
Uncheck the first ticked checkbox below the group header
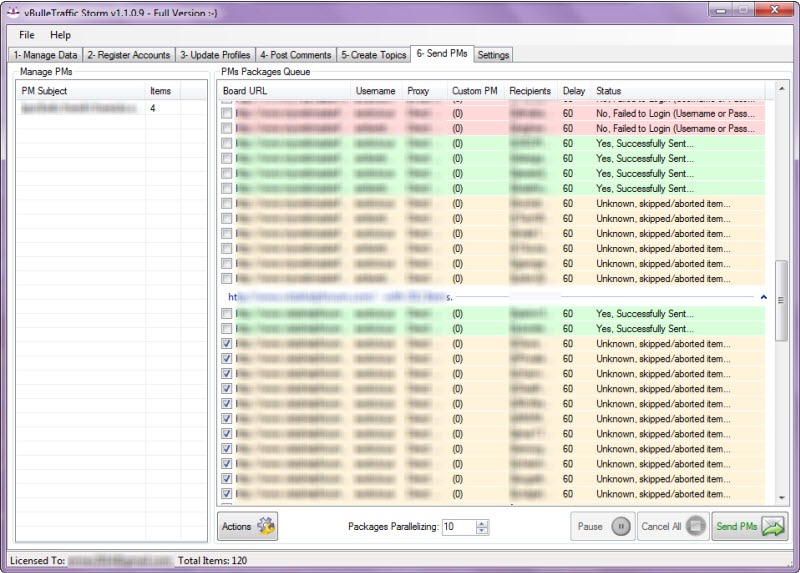(x=227, y=343)
